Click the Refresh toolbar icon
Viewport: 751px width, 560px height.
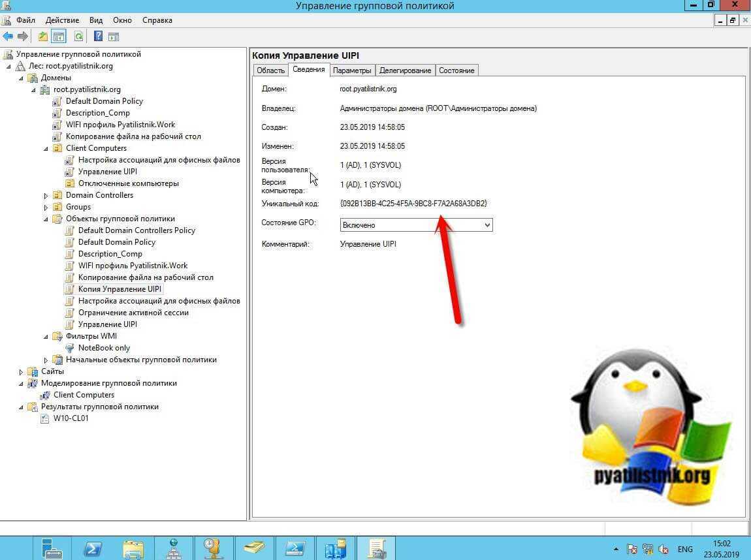[78, 37]
